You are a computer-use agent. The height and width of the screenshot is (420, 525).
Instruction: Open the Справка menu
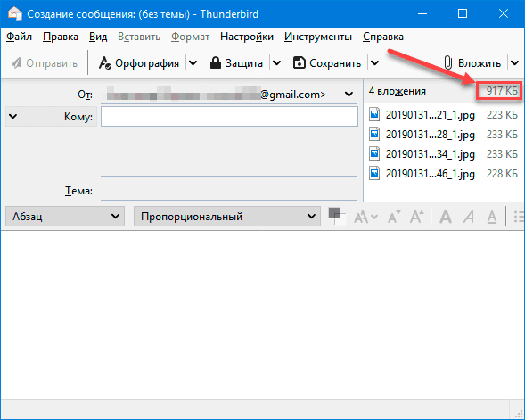(x=383, y=37)
